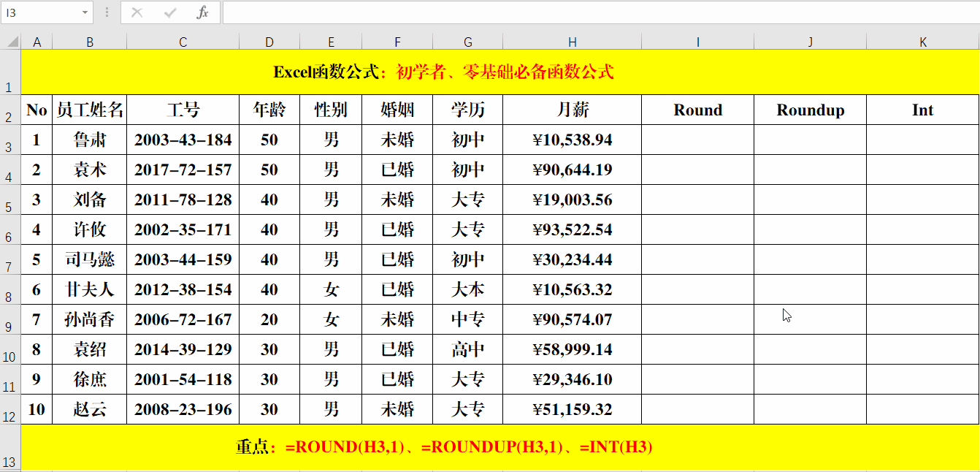Click the '年龄' header cell
980x472 pixels.
269,110
